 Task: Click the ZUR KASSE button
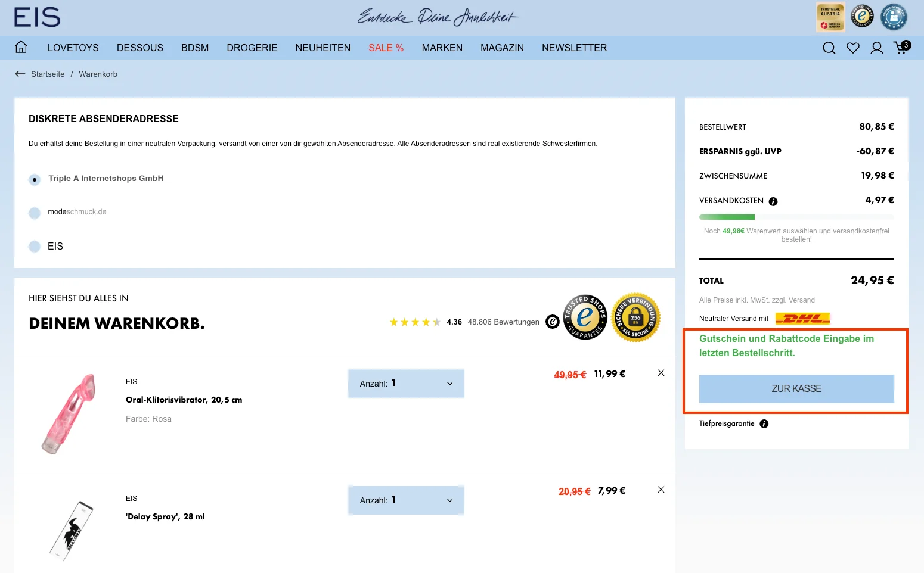click(796, 389)
